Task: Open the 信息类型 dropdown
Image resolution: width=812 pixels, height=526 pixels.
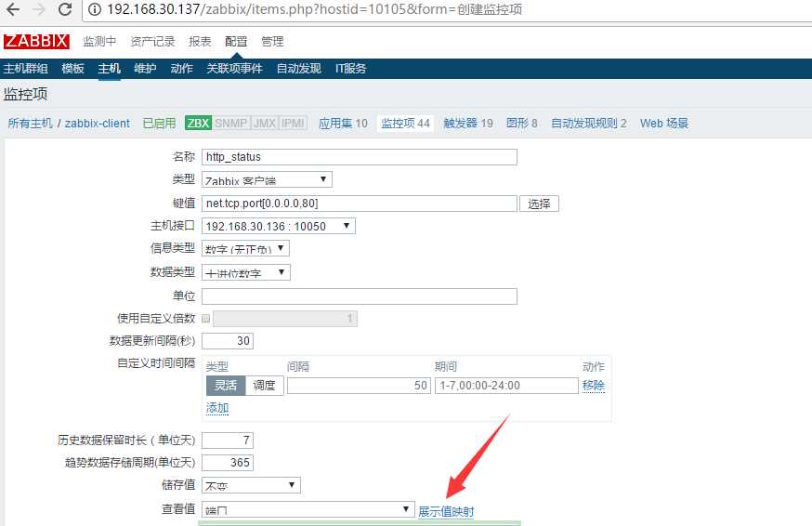Action: [x=245, y=248]
